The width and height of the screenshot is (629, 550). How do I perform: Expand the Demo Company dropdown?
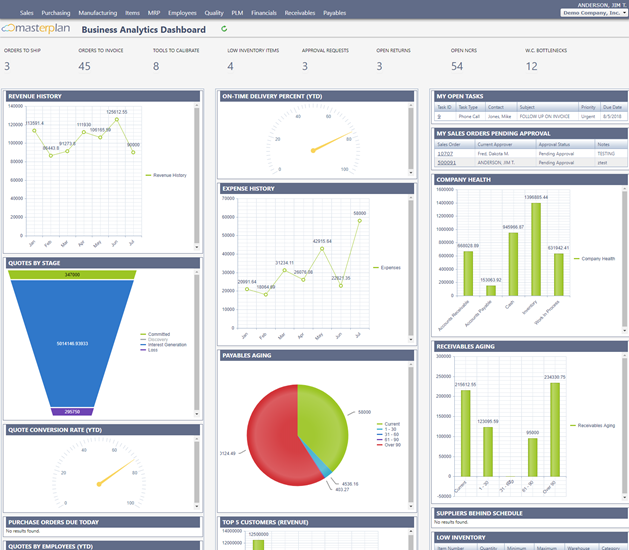[593, 14]
